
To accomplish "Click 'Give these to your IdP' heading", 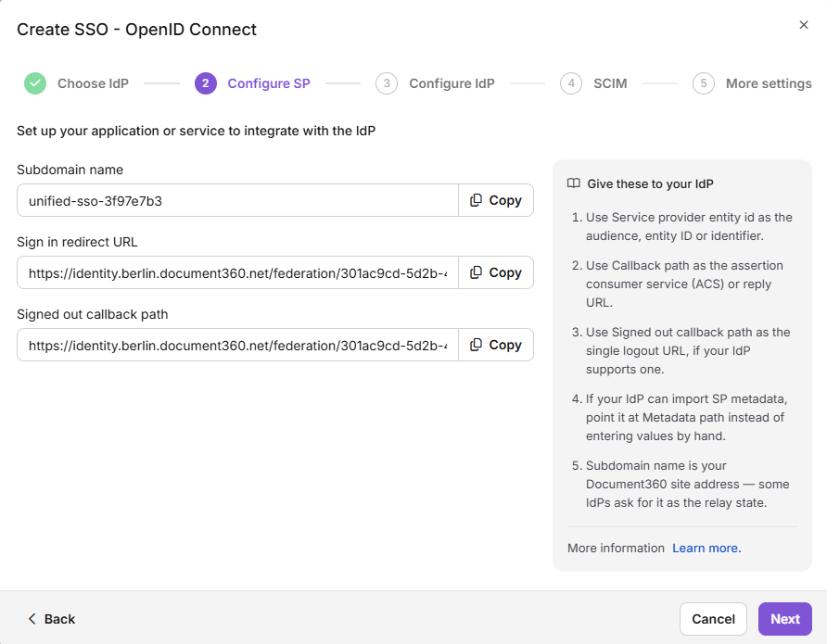I will 650,183.
